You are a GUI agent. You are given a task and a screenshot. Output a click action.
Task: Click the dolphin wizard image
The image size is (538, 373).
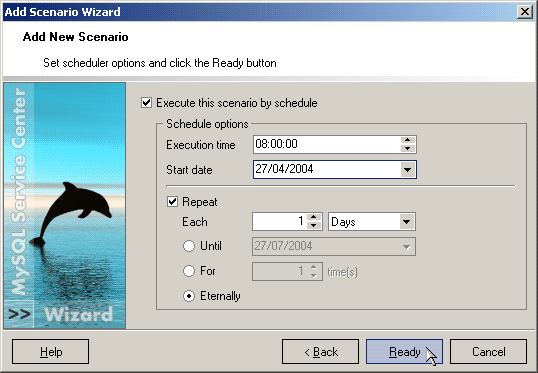pyautogui.click(x=65, y=205)
